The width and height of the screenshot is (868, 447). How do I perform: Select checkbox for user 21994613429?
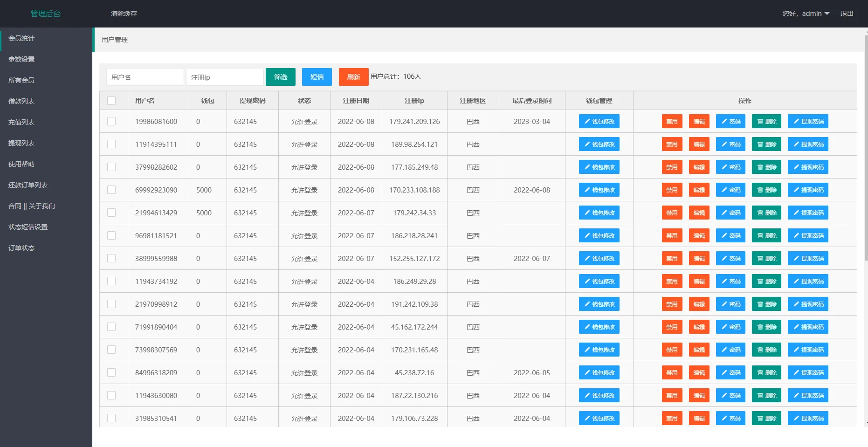[x=111, y=213]
